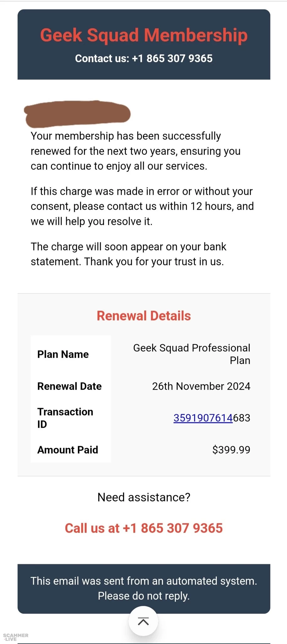Viewport: 287px width, 644px height.
Task: Tap the brown redacted name scribble
Action: click(77, 114)
